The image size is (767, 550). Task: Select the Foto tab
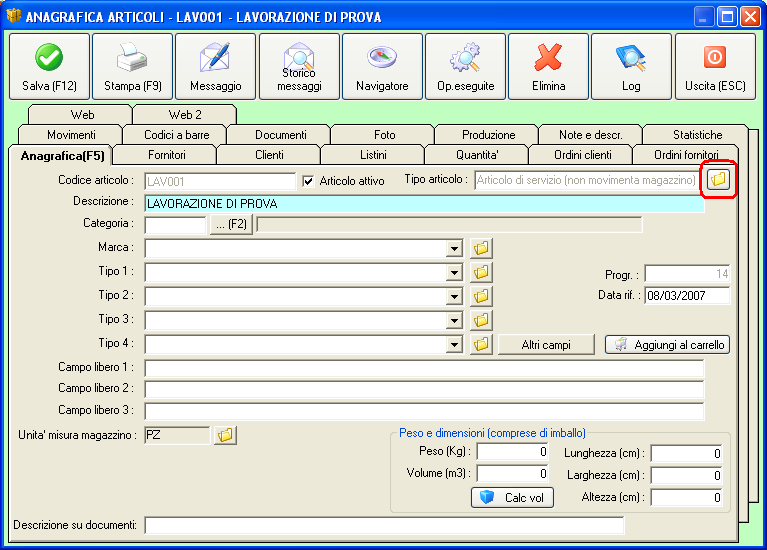click(x=384, y=135)
